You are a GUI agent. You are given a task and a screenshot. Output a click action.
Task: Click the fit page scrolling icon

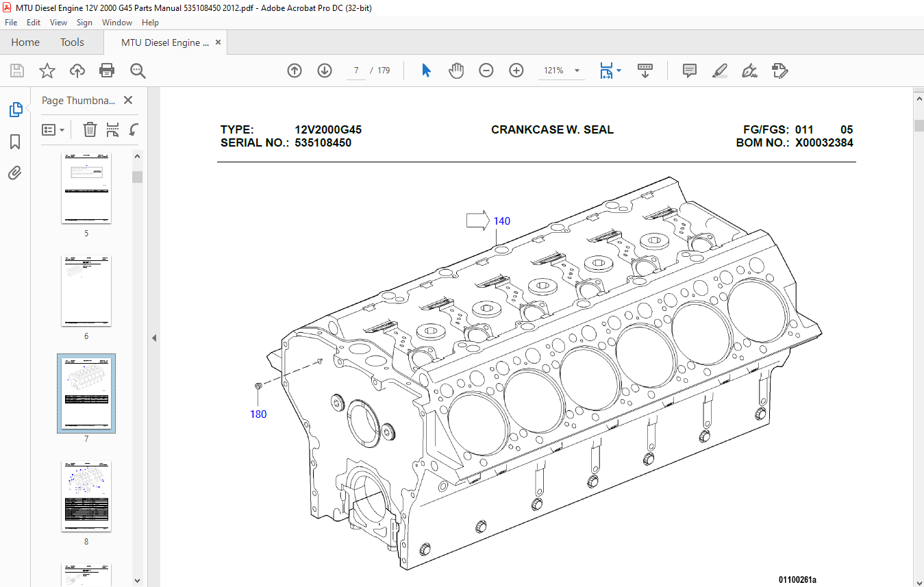(606, 71)
